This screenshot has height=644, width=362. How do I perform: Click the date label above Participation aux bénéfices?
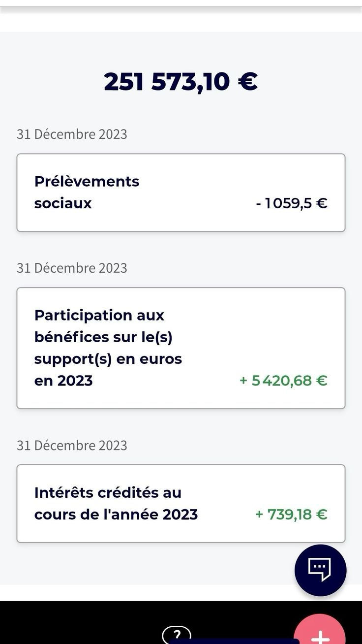tap(72, 268)
